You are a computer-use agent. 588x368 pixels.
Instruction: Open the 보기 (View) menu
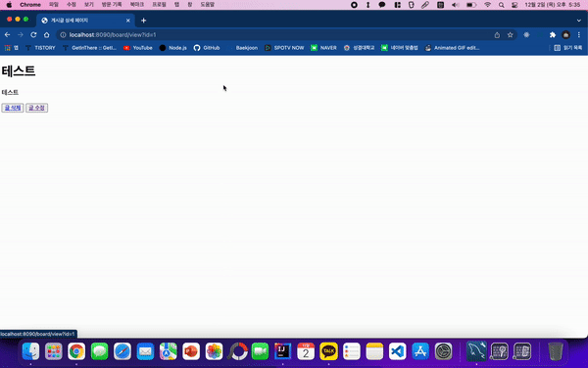[x=89, y=5]
